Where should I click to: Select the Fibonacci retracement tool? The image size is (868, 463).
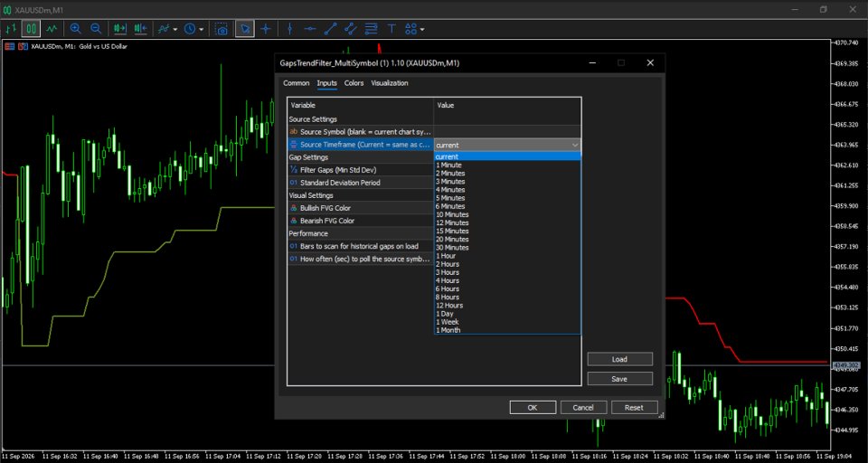coord(372,28)
